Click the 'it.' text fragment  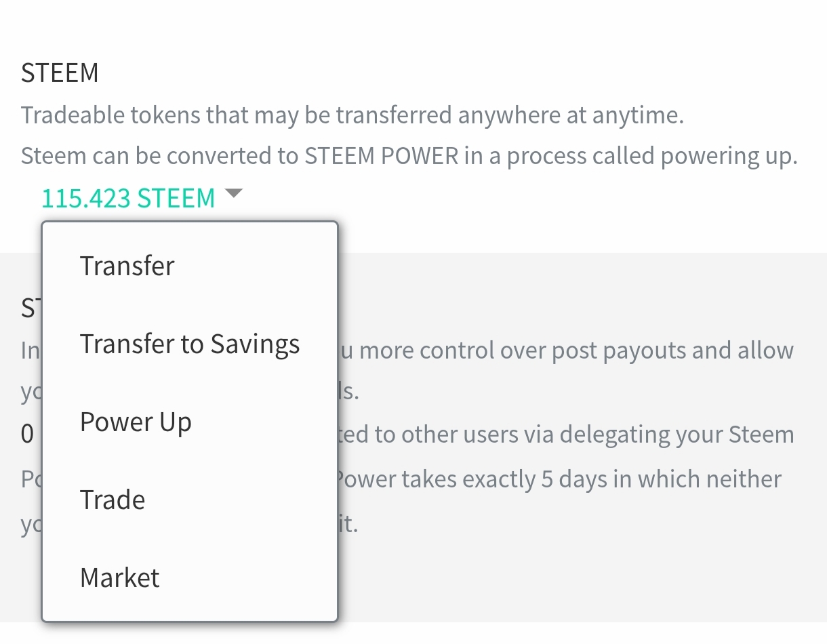click(x=348, y=525)
